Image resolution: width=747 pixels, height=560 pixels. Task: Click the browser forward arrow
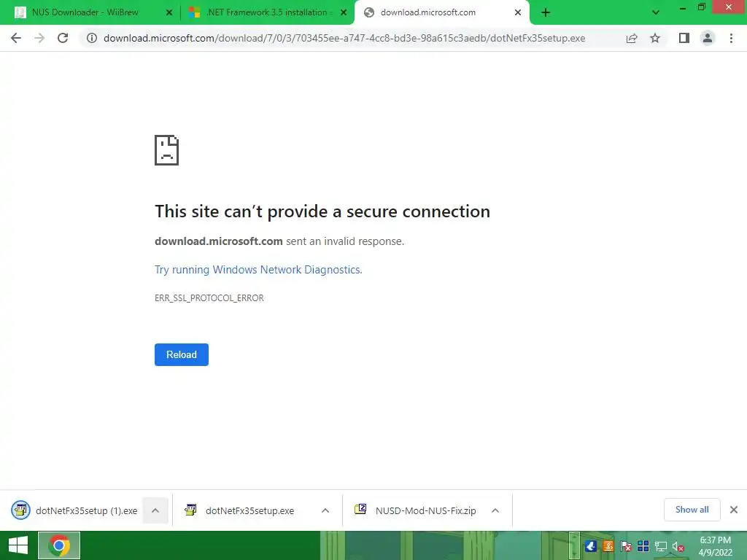point(39,38)
